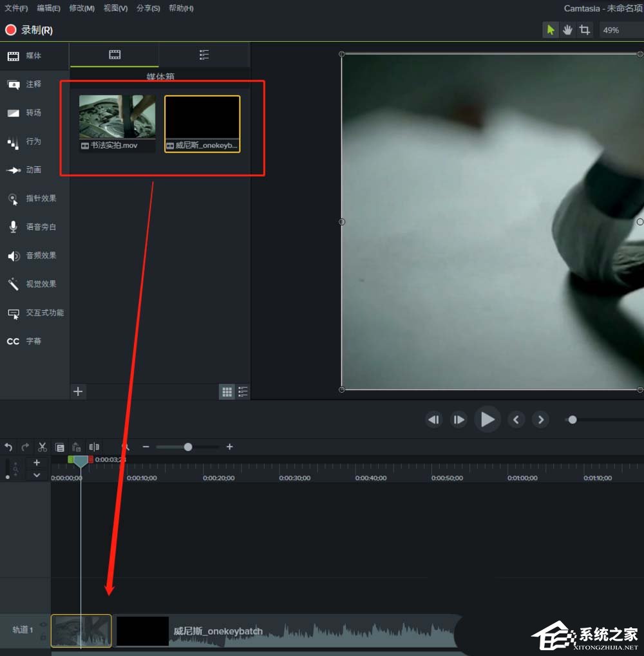Enable the green selection arrow tool
This screenshot has width=644, height=656.
click(x=551, y=30)
